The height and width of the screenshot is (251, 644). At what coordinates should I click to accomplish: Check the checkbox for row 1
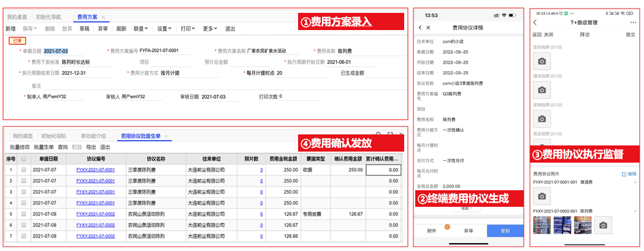pos(24,169)
